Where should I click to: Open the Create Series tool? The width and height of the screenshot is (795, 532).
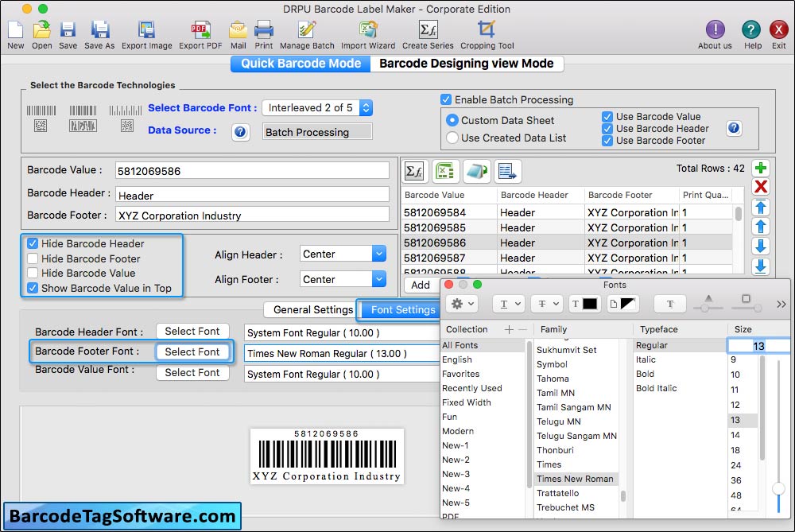pos(428,30)
